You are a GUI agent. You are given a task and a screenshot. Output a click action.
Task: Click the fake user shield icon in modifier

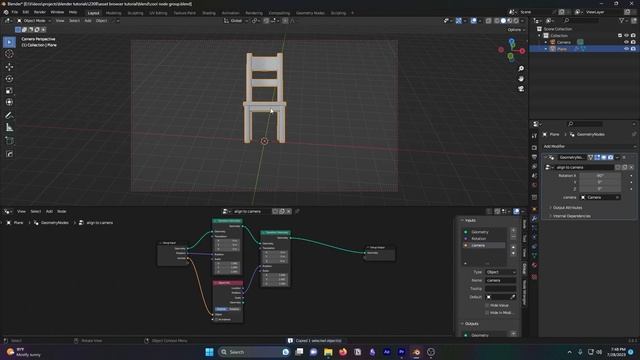[x=618, y=167]
